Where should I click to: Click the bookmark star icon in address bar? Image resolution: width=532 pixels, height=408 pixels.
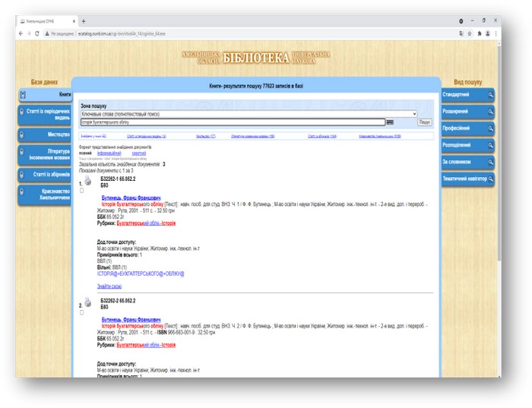[469, 33]
